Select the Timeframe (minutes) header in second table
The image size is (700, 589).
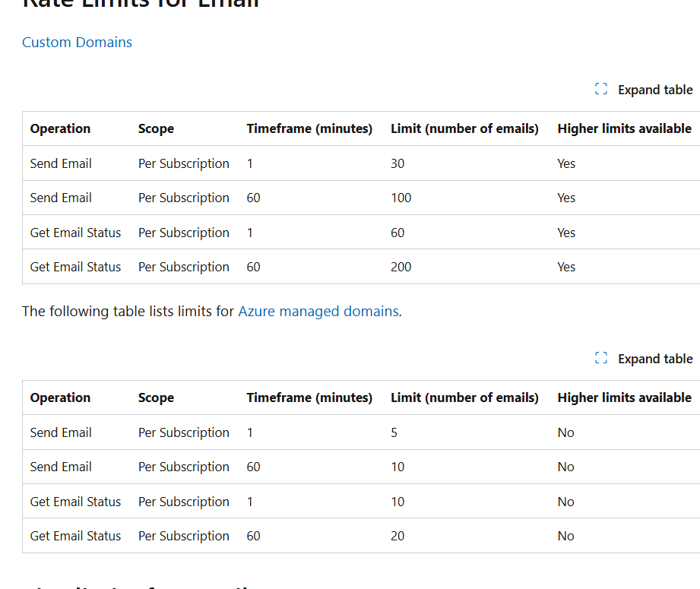(309, 397)
